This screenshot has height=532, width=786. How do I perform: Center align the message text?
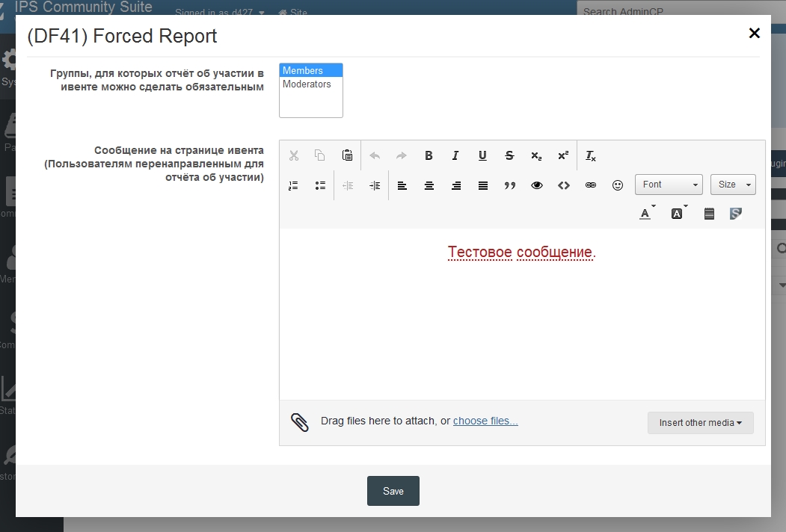point(429,185)
